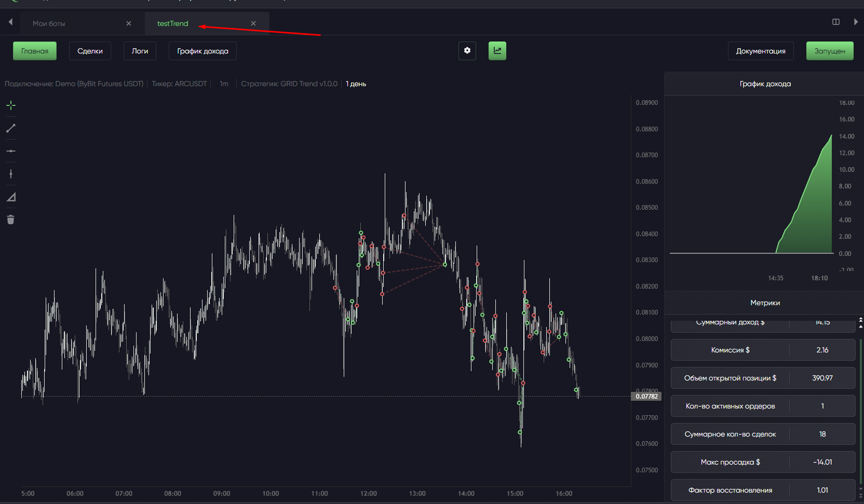
Task: Select the vertical line tool
Action: tap(11, 174)
